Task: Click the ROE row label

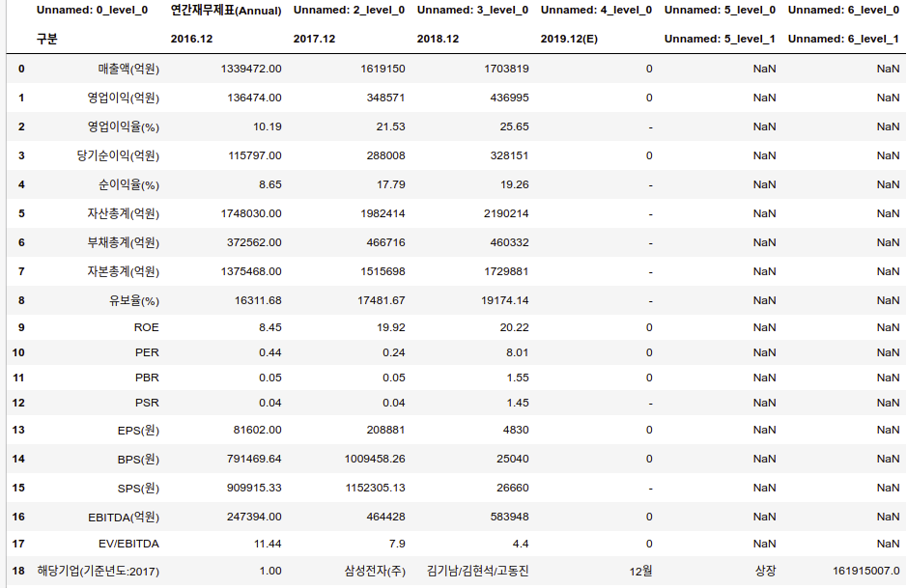Action: tap(147, 327)
